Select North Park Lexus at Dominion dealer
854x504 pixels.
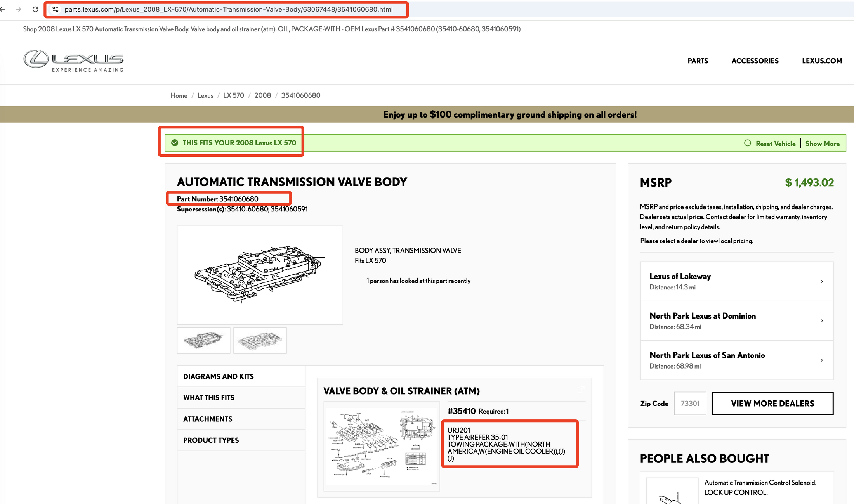click(737, 321)
